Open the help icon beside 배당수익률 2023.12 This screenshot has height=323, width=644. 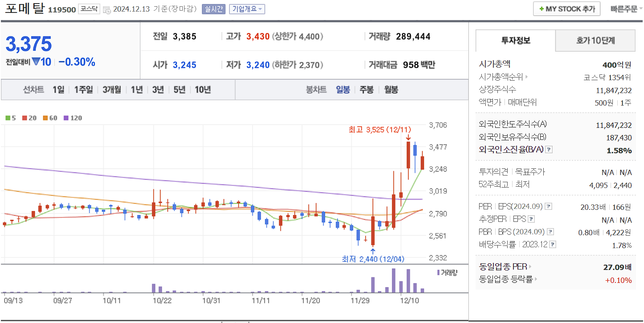[553, 244]
